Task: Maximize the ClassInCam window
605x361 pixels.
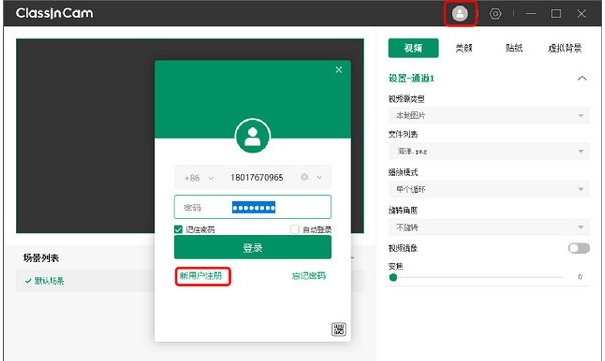Action: pos(556,14)
